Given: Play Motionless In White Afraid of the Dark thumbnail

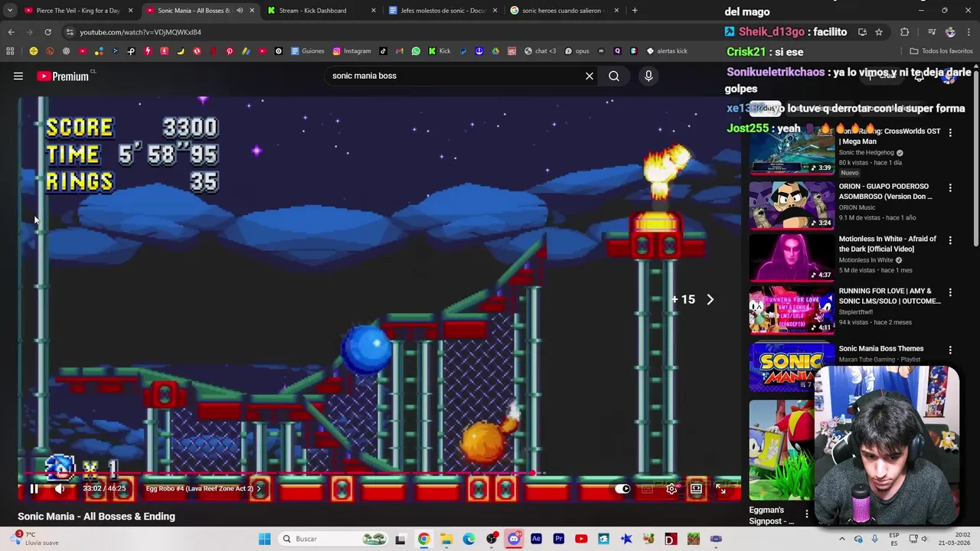Looking at the screenshot, I should [792, 256].
